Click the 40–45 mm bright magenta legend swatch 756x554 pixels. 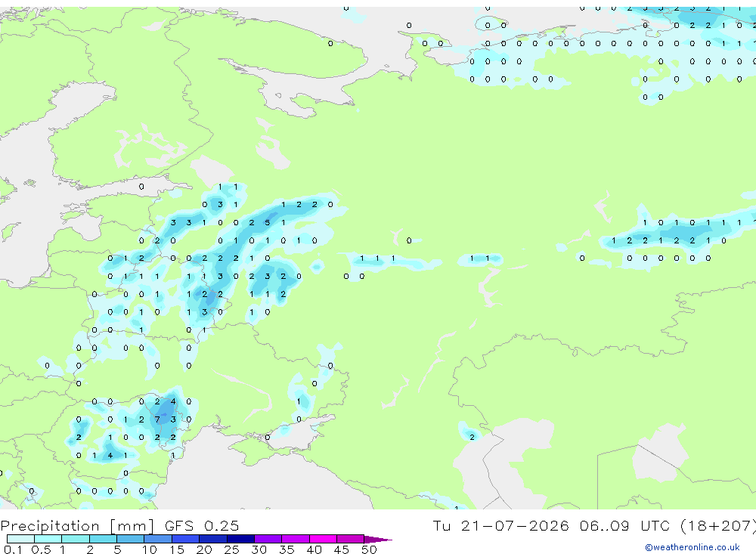tap(323, 539)
